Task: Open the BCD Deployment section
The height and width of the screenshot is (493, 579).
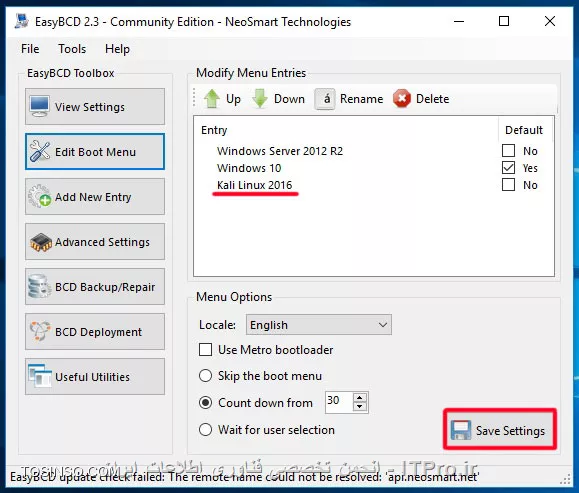Action: pos(95,332)
